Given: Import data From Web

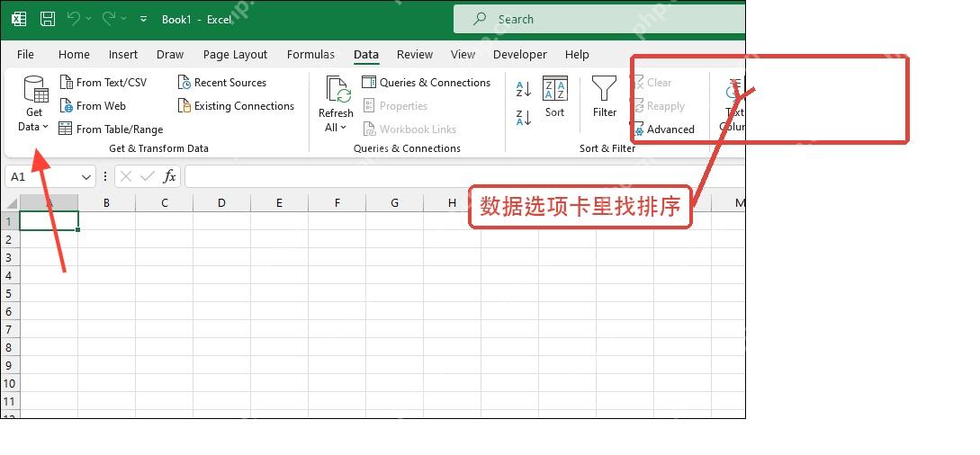Looking at the screenshot, I should 93,106.
